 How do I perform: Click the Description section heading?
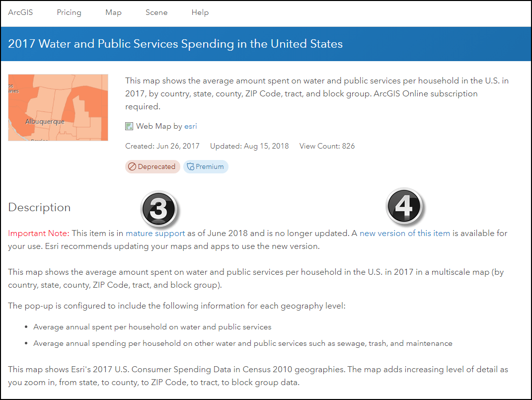[x=39, y=207]
